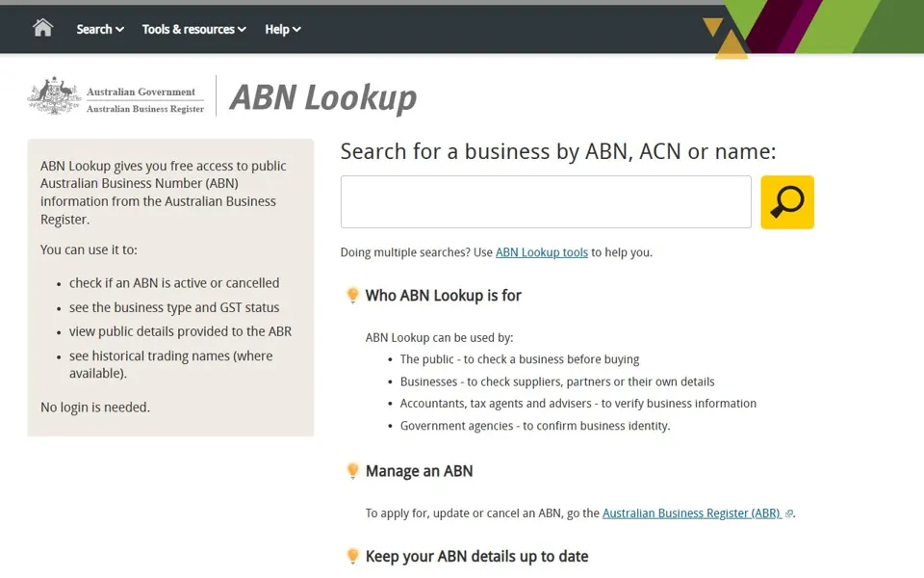The image size is (924, 578).
Task: Open the Help dropdown menu
Action: 282,29
